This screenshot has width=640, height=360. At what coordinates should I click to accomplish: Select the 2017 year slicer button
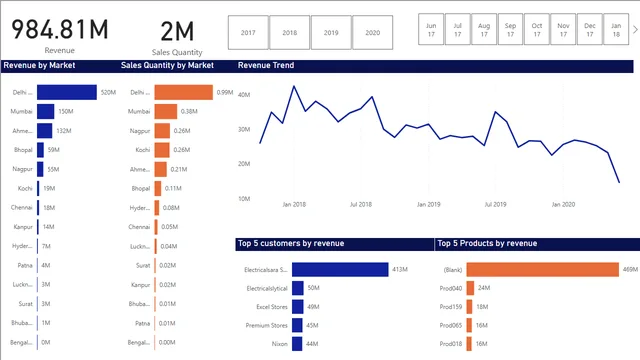(x=248, y=33)
